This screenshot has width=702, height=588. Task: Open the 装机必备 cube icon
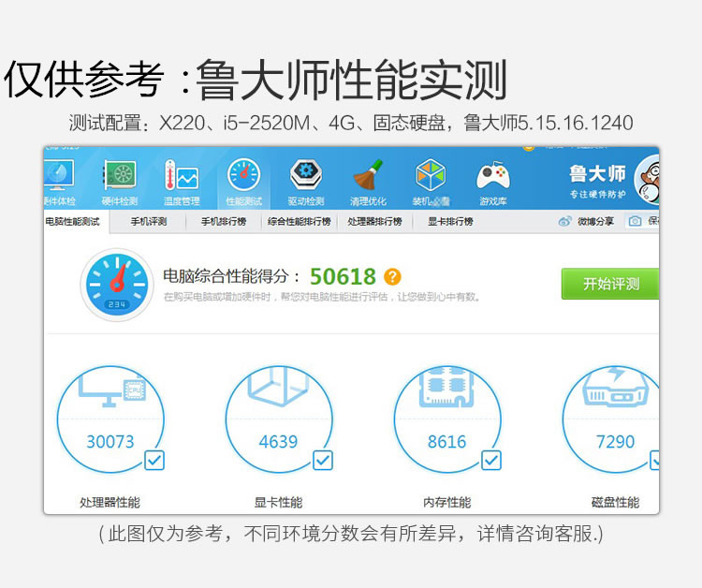(x=431, y=175)
